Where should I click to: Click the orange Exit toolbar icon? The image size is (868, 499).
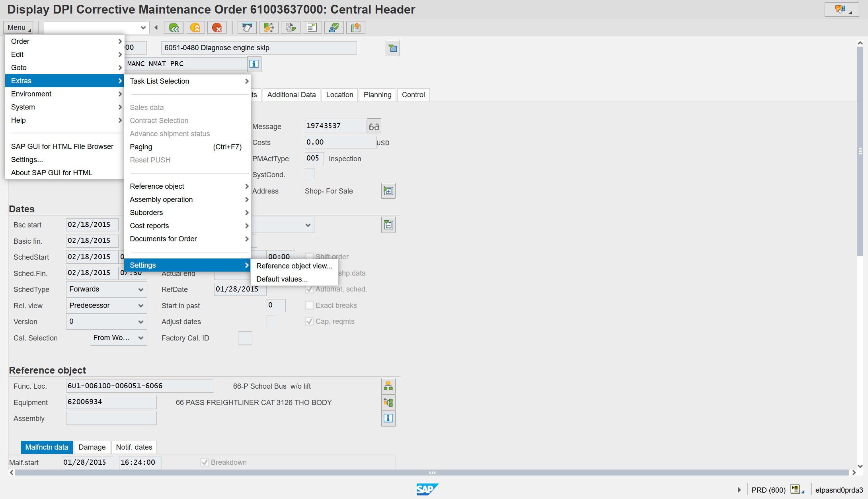[x=195, y=27]
